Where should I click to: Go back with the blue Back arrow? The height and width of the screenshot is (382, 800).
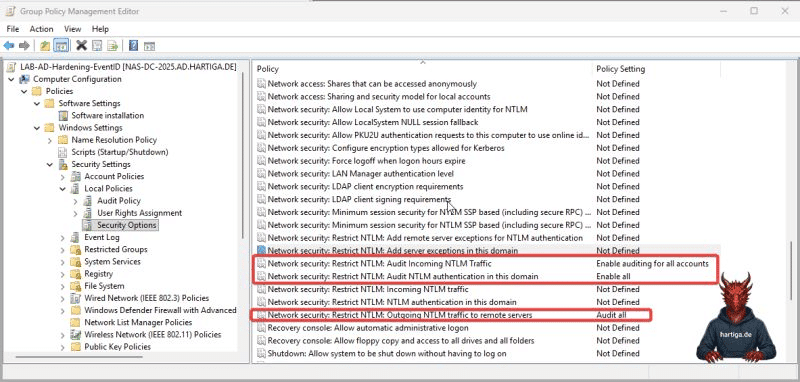click(9, 46)
